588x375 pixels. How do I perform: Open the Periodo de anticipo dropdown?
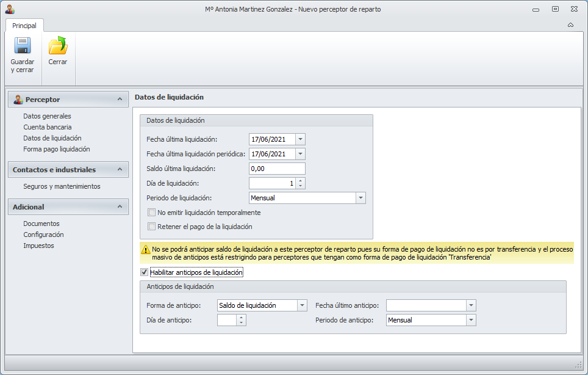pyautogui.click(x=471, y=320)
